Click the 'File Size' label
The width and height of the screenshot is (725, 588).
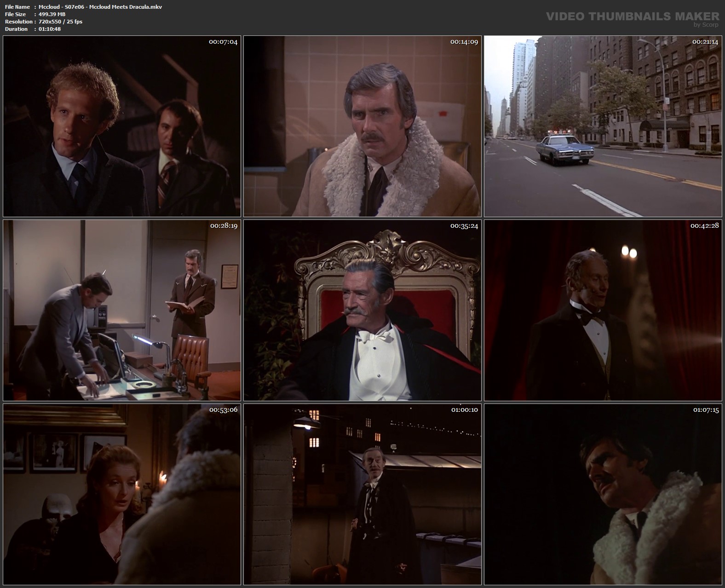pyautogui.click(x=16, y=14)
